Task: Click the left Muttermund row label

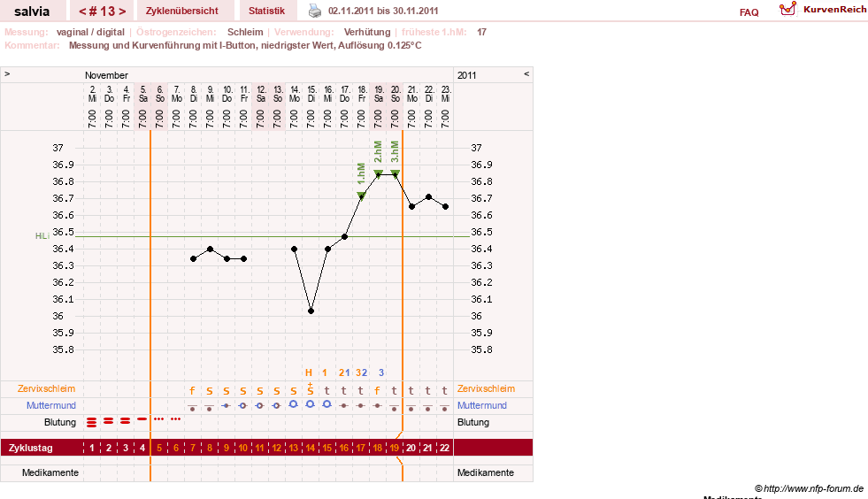Action: click(51, 405)
